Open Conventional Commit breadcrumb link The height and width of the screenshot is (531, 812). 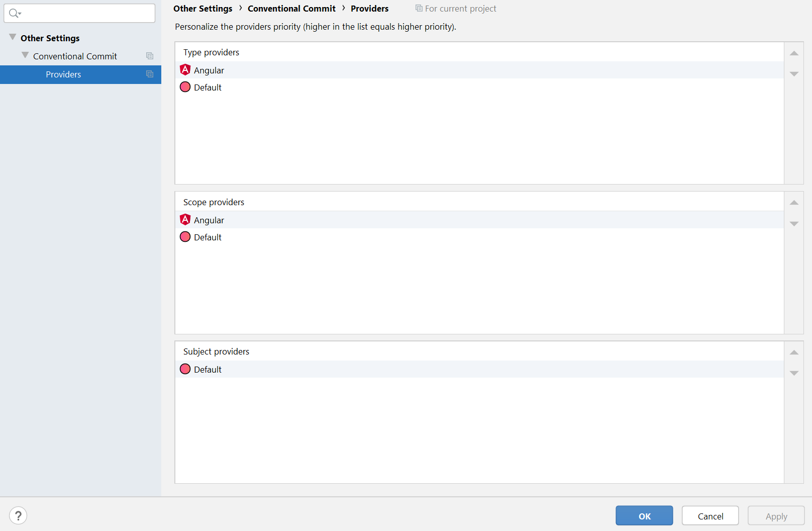pyautogui.click(x=291, y=9)
